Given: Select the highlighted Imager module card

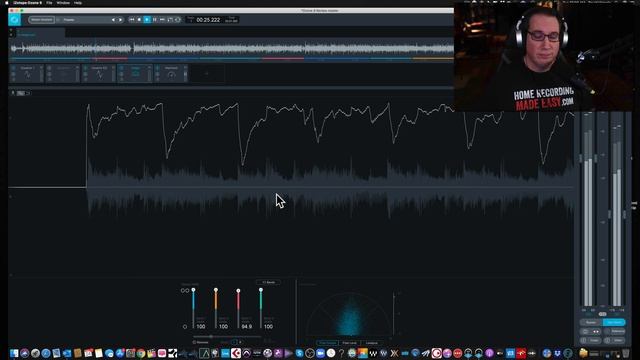Looking at the screenshot, I should point(135,73).
